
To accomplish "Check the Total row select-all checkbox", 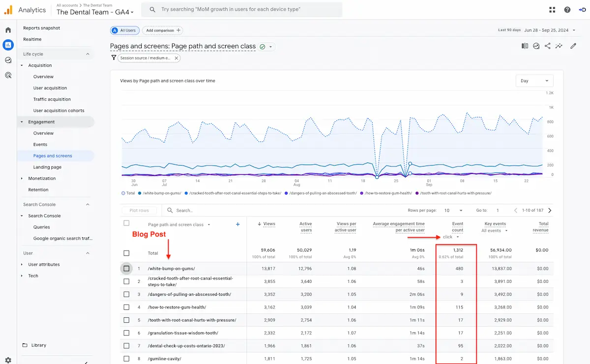I will (x=126, y=252).
